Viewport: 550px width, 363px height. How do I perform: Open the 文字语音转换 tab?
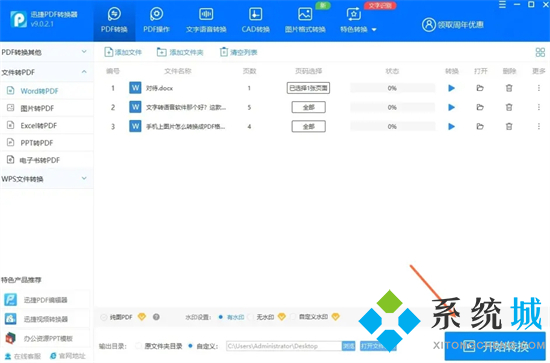click(x=206, y=20)
